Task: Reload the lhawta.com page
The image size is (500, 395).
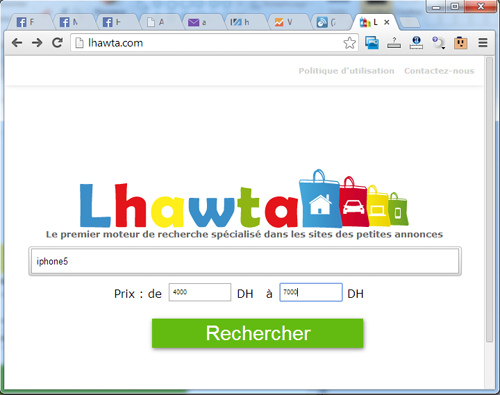Action: tap(57, 43)
